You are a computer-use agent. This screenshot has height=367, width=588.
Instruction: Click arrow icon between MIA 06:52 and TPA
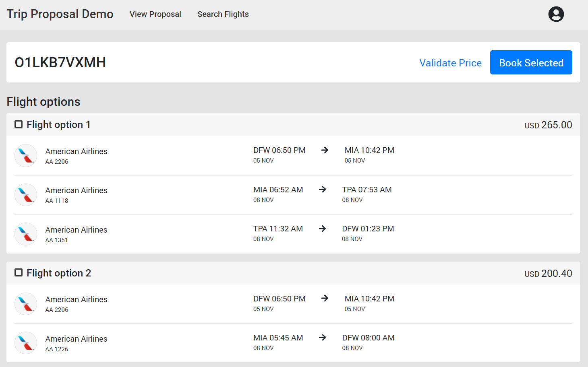tap(322, 190)
